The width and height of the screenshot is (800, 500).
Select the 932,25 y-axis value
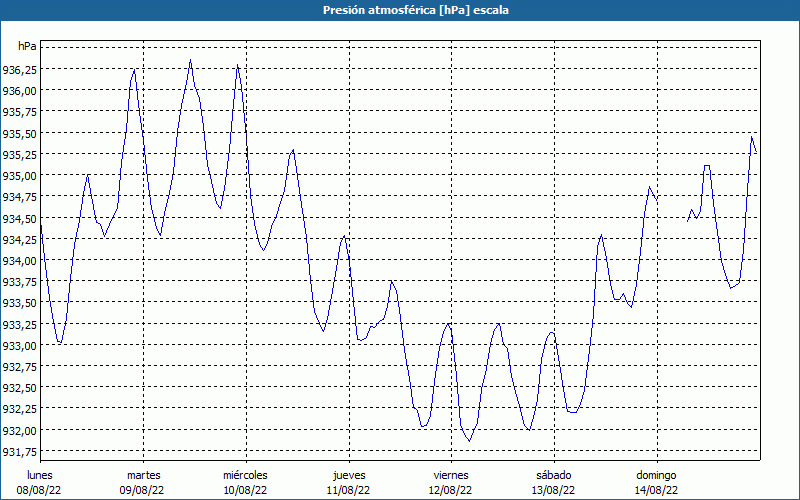coord(19,409)
